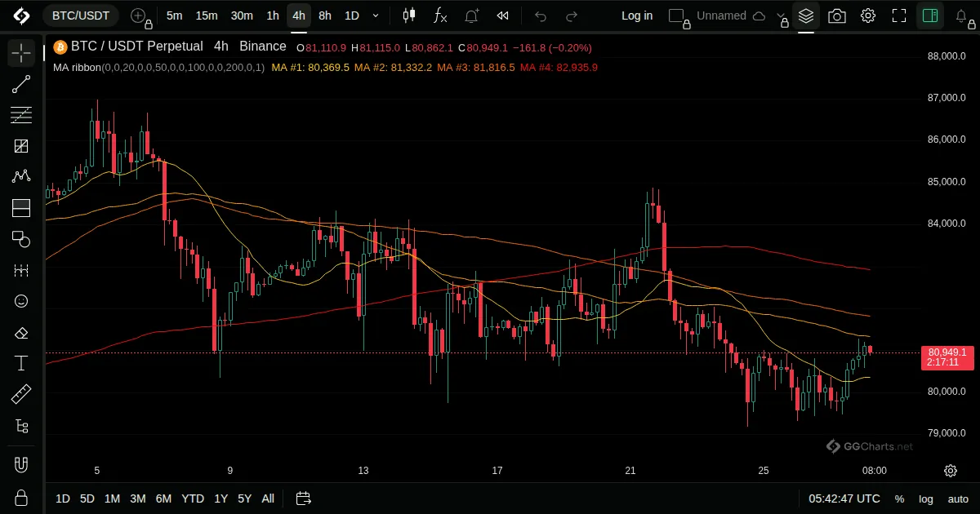Select the Gann box tool
The image size is (980, 514).
(21, 146)
